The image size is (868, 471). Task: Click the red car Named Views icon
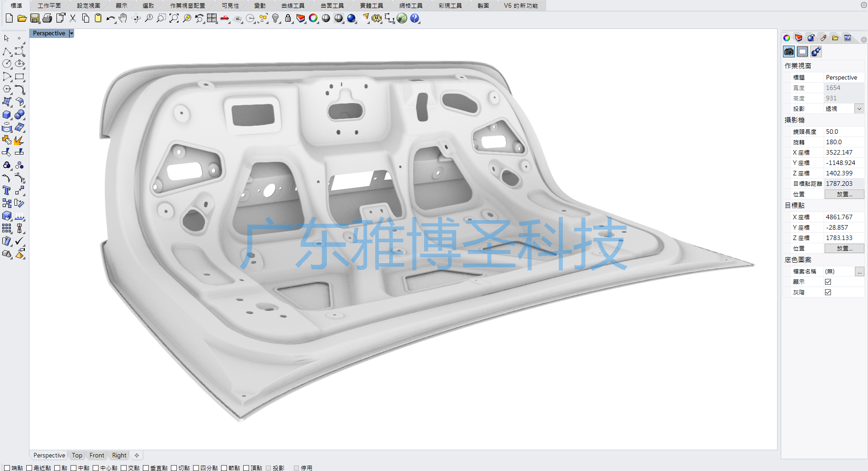click(225, 19)
